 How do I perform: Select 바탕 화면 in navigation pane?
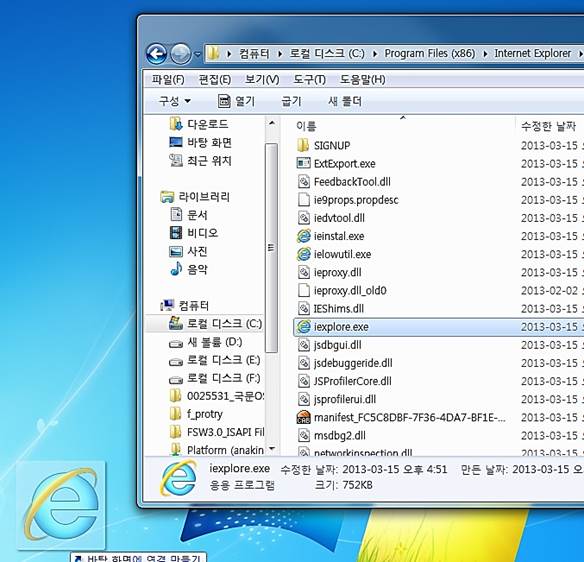click(200, 142)
